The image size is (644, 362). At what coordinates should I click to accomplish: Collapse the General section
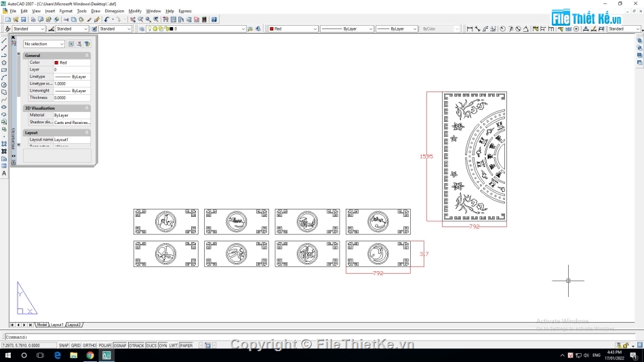click(x=87, y=55)
